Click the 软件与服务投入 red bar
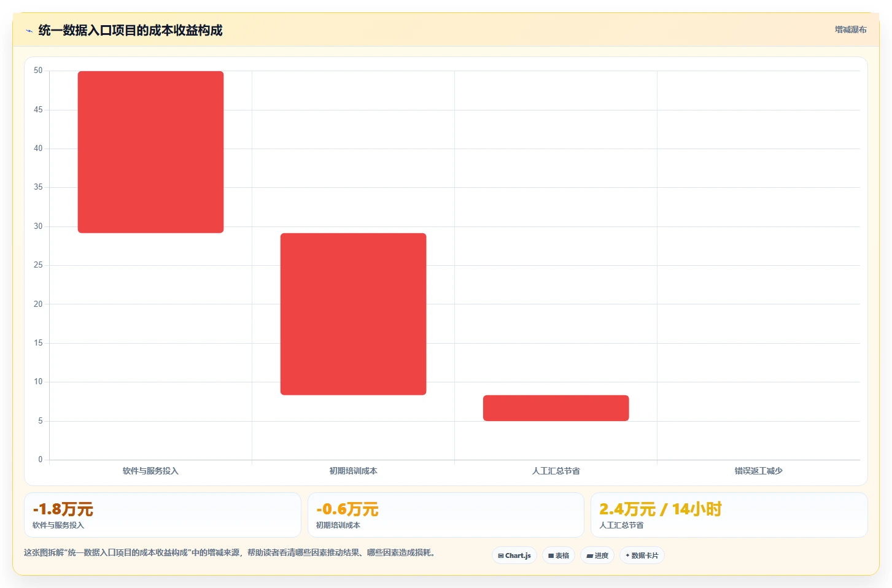This screenshot has width=892, height=588. [150, 152]
